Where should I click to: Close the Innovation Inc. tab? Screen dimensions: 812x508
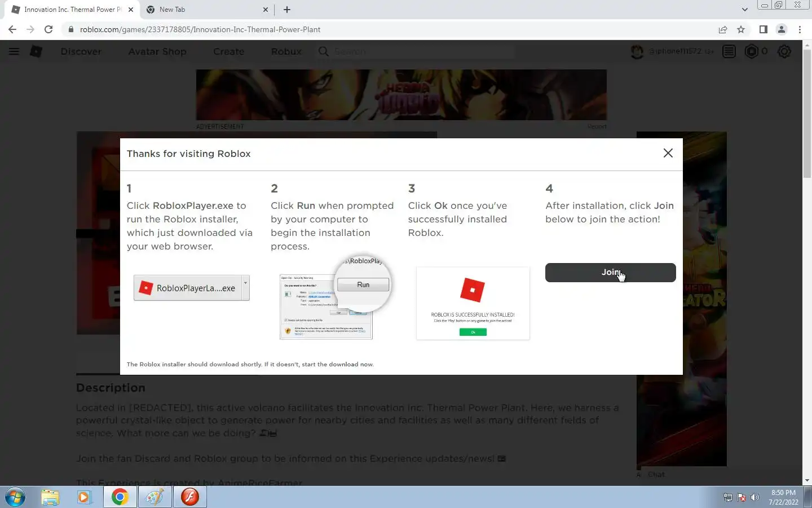(x=131, y=10)
